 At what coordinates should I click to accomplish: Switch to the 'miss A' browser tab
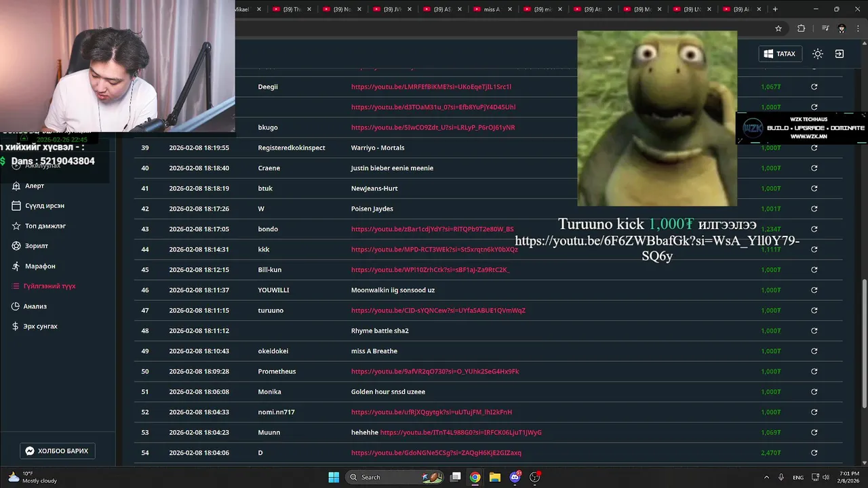[x=492, y=9]
